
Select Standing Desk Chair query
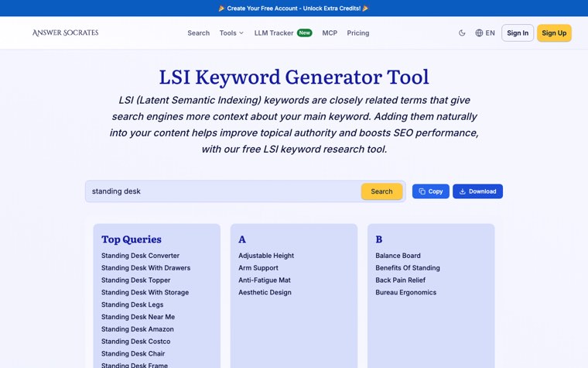tap(133, 354)
